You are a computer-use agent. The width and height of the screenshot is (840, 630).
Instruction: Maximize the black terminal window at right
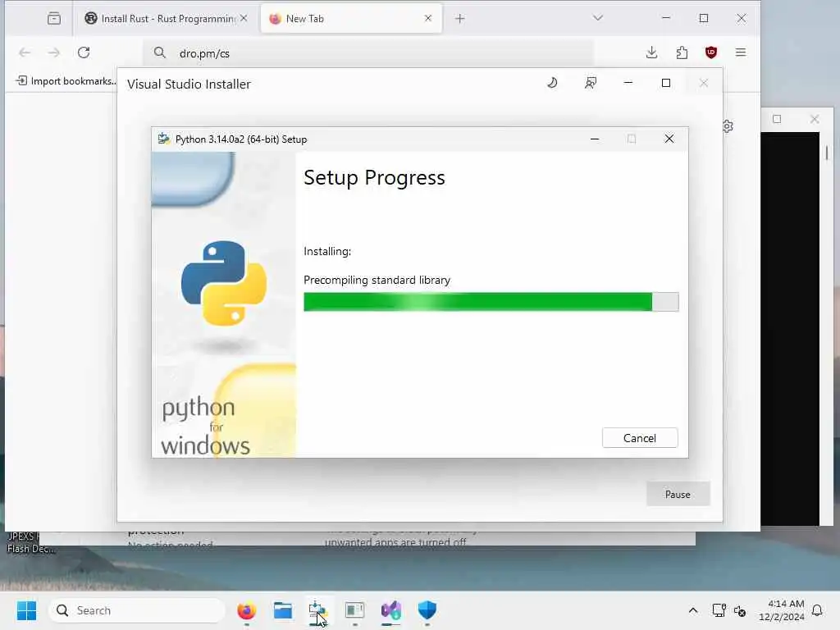pyautogui.click(x=777, y=119)
